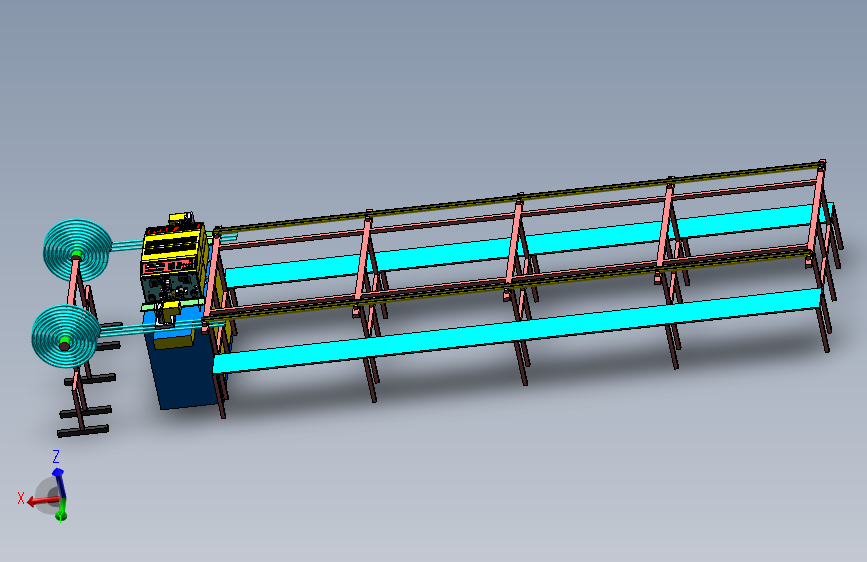Viewport: 867px width, 562px height.
Task: Select the upper cyan collecting tray
Action: pos(530,244)
